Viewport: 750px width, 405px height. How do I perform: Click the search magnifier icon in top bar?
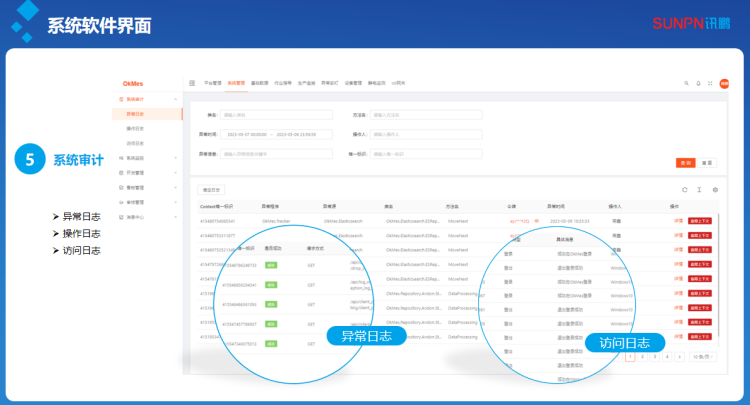pos(685,83)
